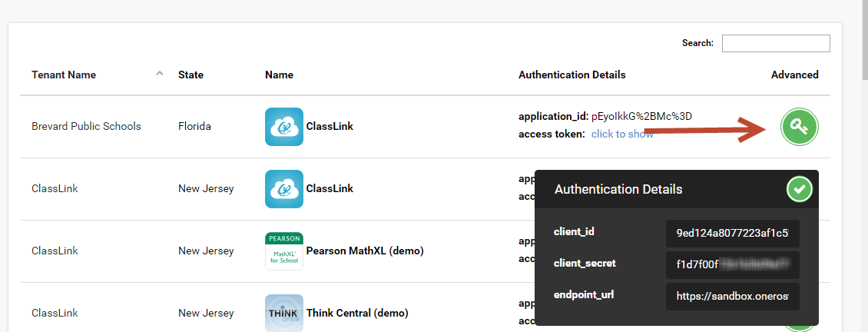Screen dimensions: 868x332
Task: Sort by Tenant Name column header
Action: click(x=64, y=75)
